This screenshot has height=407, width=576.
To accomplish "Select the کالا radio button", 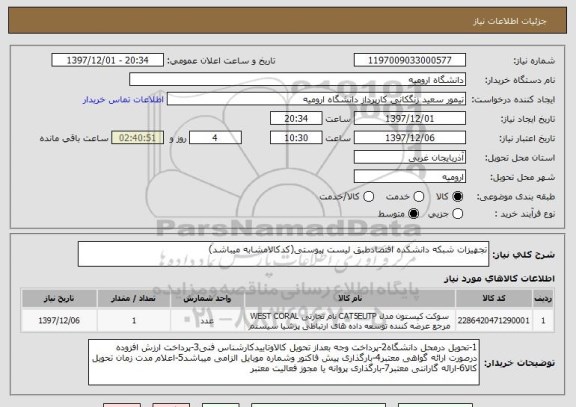I will tap(457, 197).
